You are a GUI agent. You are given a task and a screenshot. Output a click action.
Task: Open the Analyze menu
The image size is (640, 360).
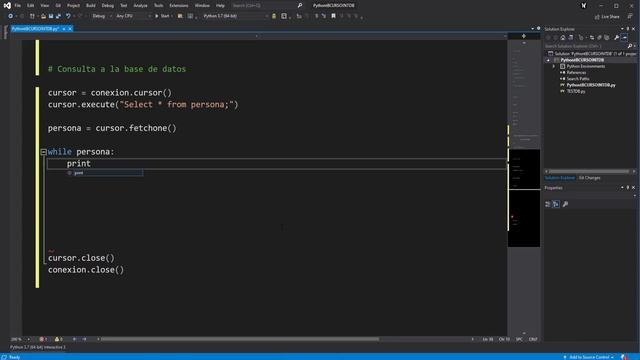[140, 6]
